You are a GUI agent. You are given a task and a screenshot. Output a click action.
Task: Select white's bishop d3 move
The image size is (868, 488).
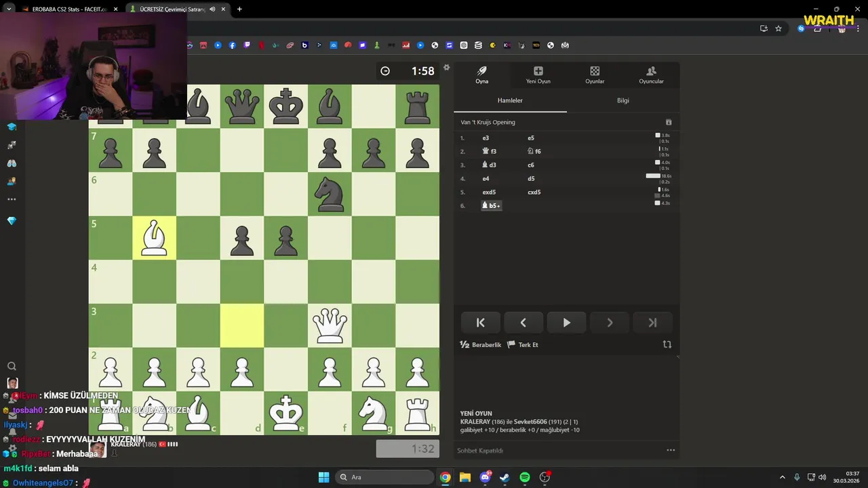[x=489, y=165]
